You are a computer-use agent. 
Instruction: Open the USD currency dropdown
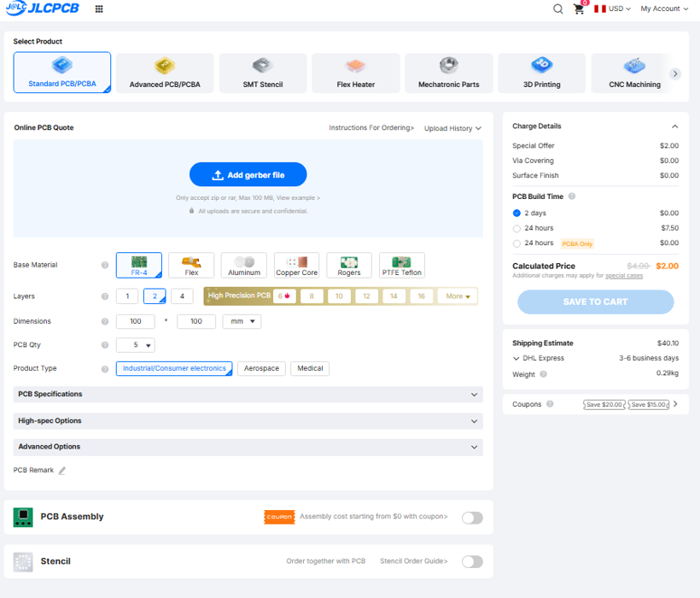click(x=620, y=9)
